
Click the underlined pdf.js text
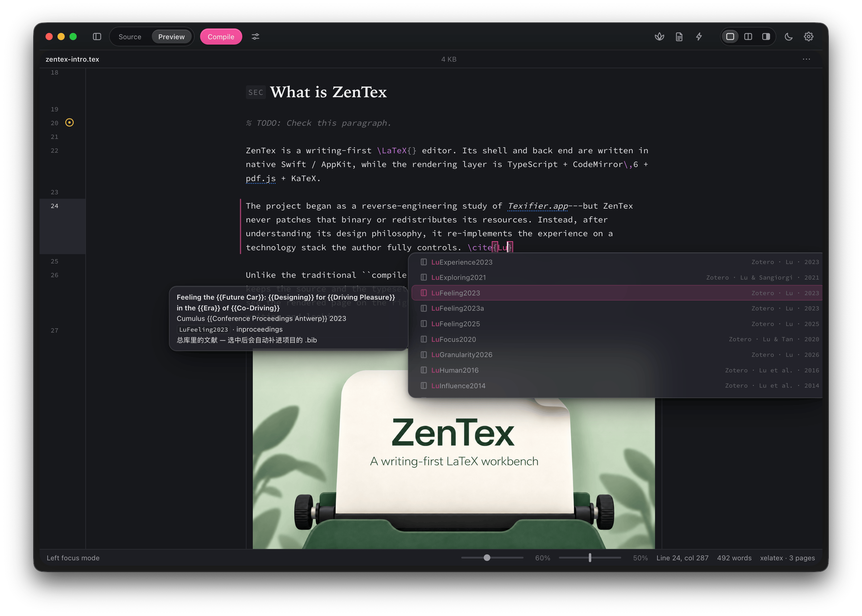click(x=261, y=178)
